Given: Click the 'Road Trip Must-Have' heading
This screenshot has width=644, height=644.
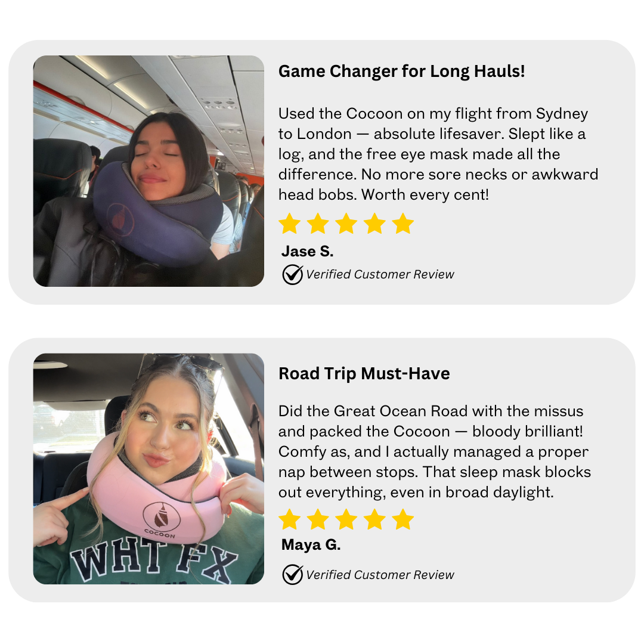Looking at the screenshot, I should (x=364, y=374).
